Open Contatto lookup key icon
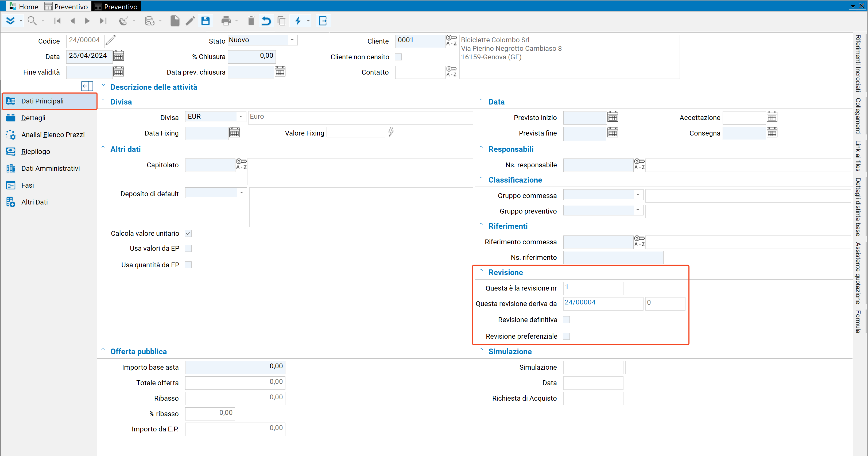This screenshot has width=868, height=456. 451,71
